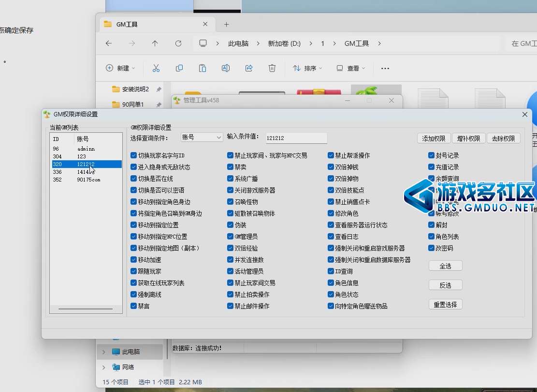Toggle the 封号记录 checkbox
This screenshot has height=392, width=537.
click(x=432, y=155)
